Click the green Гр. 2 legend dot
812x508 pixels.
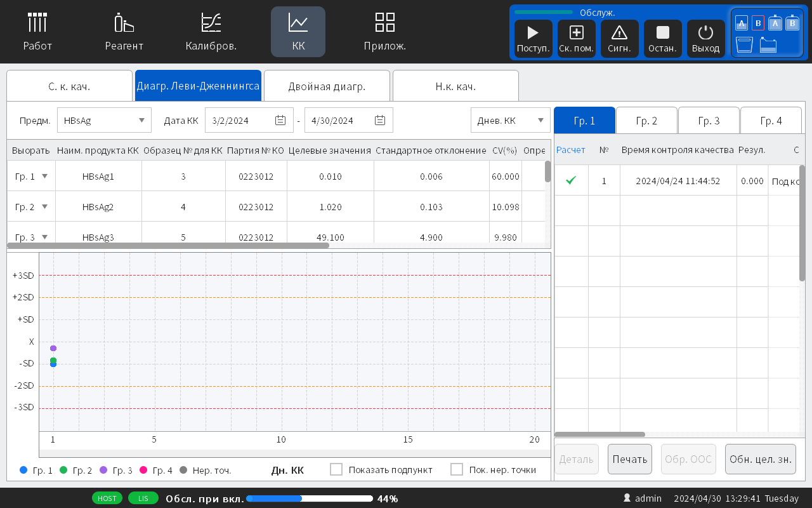pos(63,470)
